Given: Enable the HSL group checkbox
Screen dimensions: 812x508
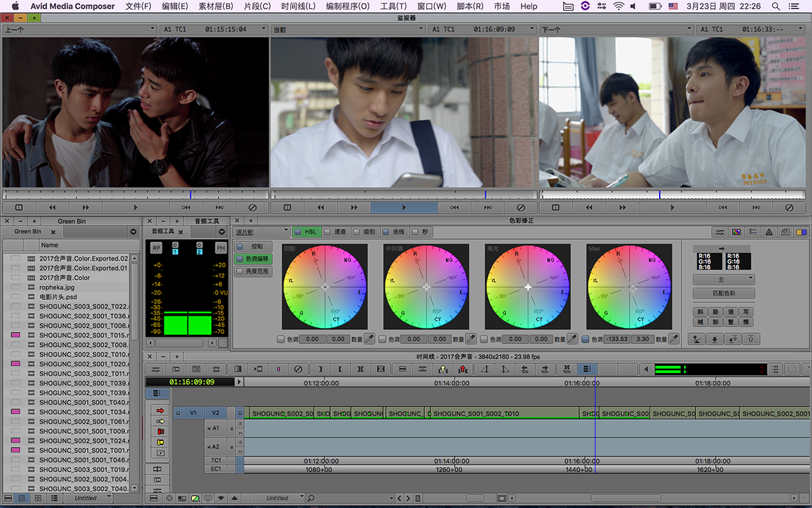Looking at the screenshot, I should click(x=298, y=232).
